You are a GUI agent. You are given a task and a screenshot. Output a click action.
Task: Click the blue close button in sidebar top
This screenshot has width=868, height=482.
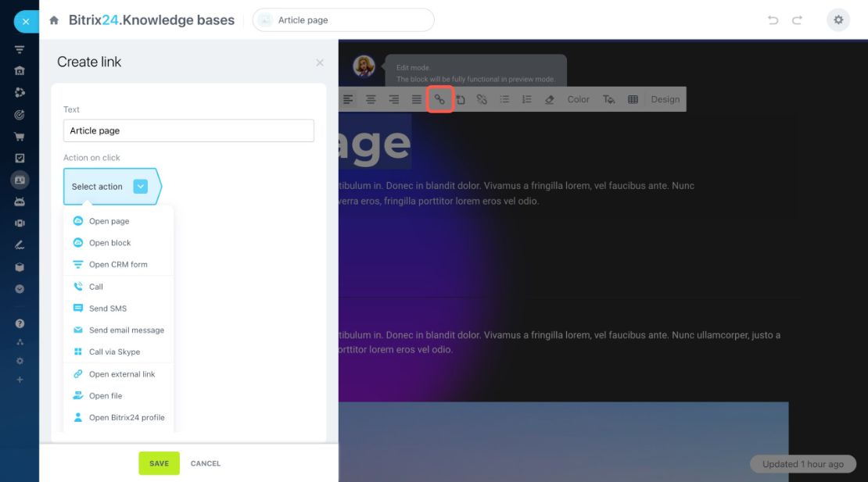[x=26, y=22]
